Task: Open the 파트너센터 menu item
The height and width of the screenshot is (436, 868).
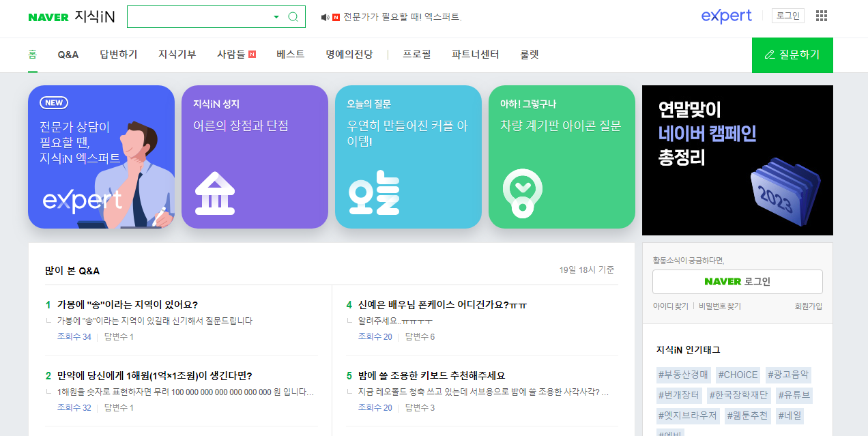Action: point(476,55)
